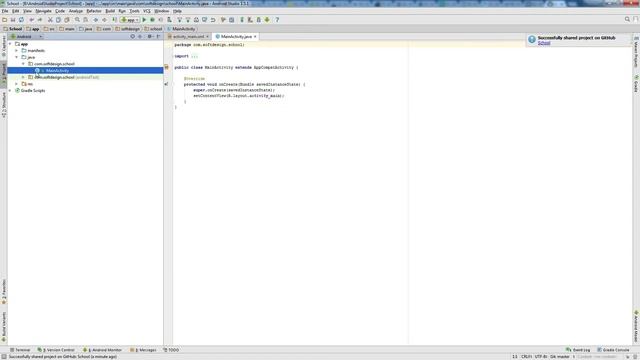Click the Project Structure icon
640x360 pixels.
point(231,20)
